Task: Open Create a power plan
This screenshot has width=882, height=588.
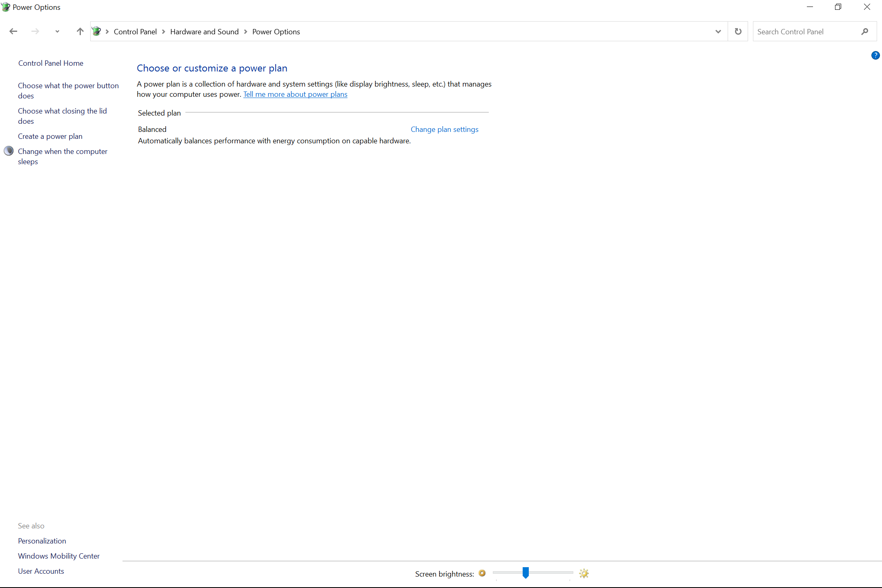Action: (x=50, y=136)
